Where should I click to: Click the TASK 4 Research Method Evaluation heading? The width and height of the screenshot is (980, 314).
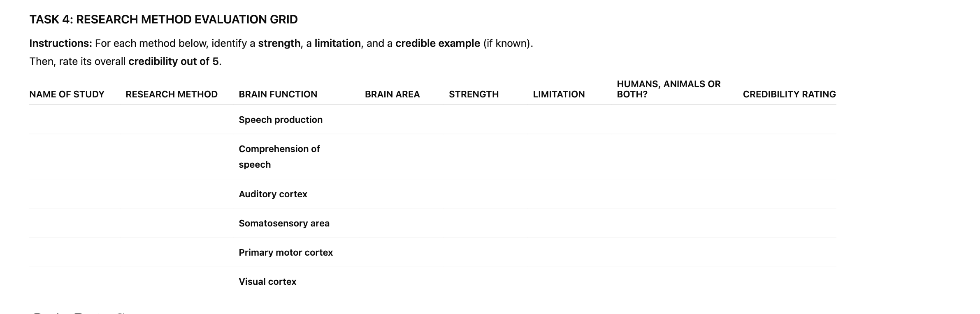(x=163, y=19)
